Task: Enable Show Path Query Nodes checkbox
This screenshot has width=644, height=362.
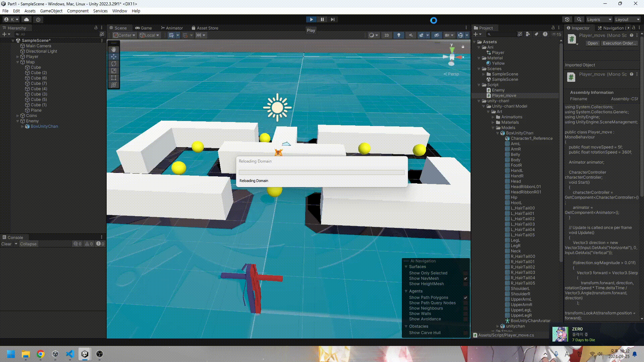Action: click(x=466, y=303)
